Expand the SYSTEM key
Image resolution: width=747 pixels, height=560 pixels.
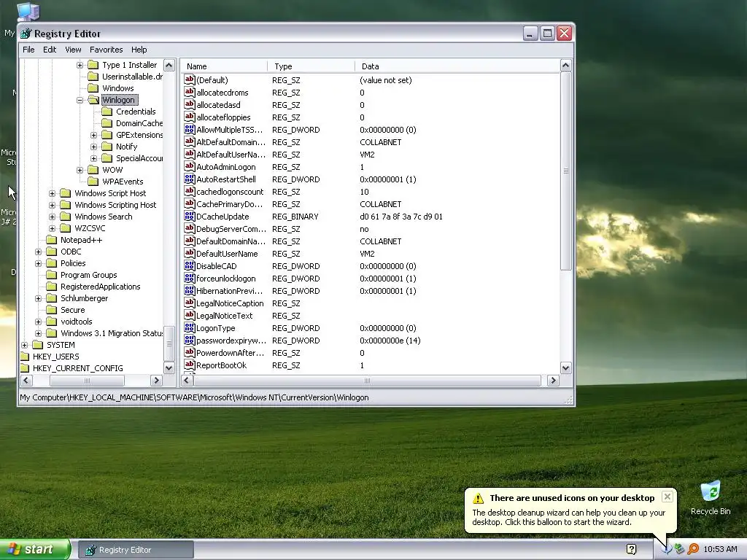pyautogui.click(x=25, y=345)
